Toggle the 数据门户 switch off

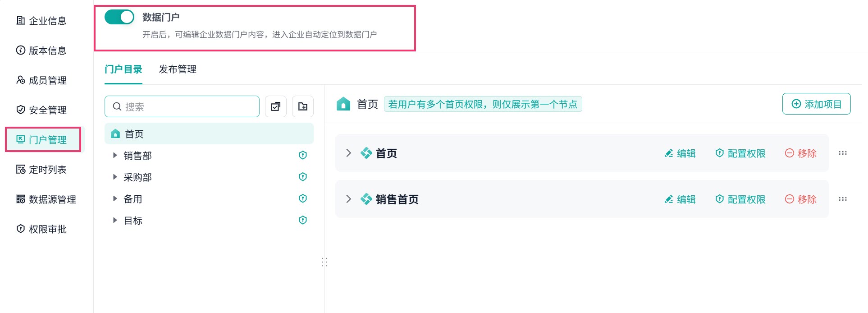119,17
